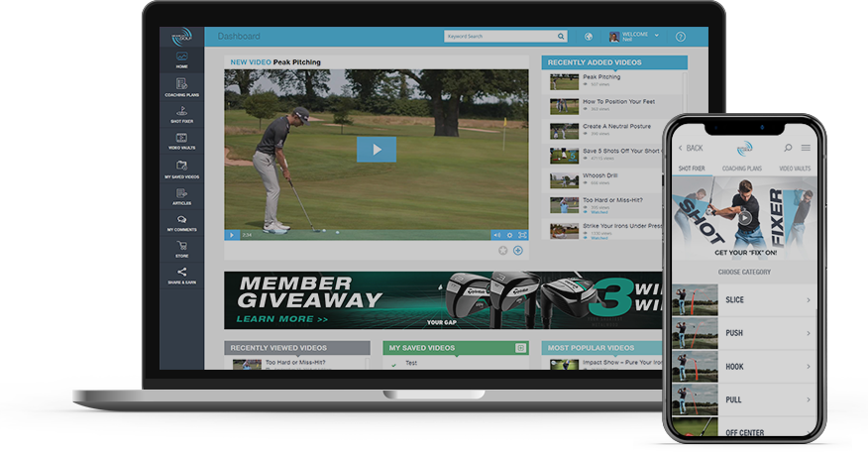Play the Shot Fixer banner video on phone
The height and width of the screenshot is (452, 868).
[x=744, y=218]
